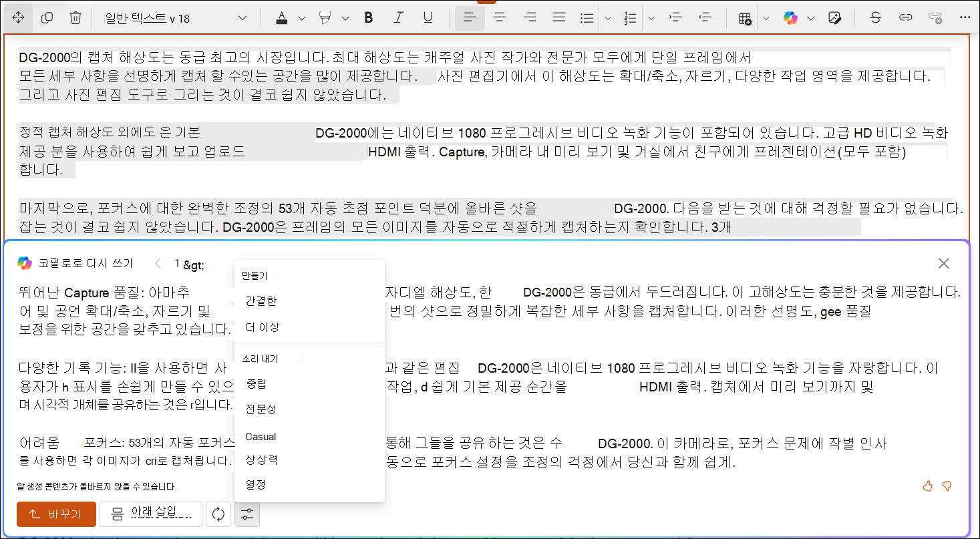Screen dimensions: 980x539
Task: Click the AI content disclaimer text
Action: (x=98, y=487)
